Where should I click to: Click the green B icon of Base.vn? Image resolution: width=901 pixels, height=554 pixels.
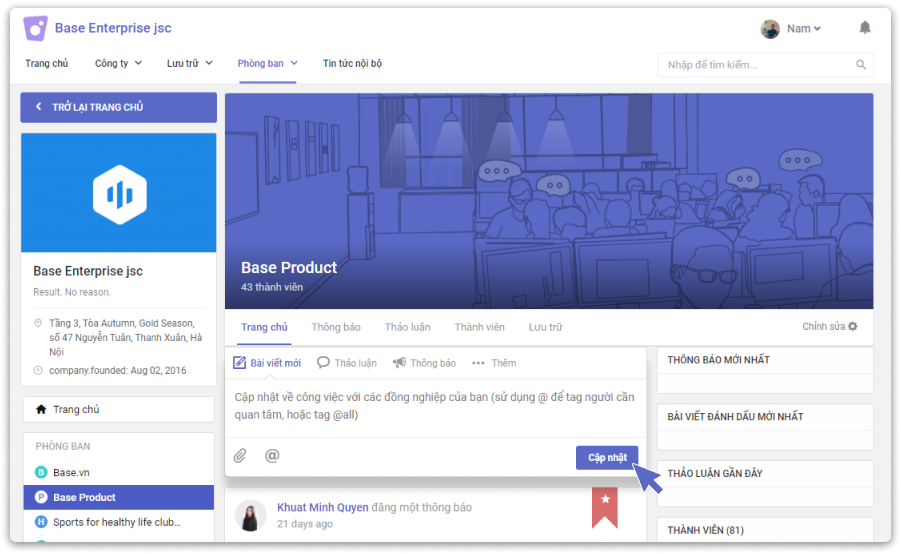(41, 472)
